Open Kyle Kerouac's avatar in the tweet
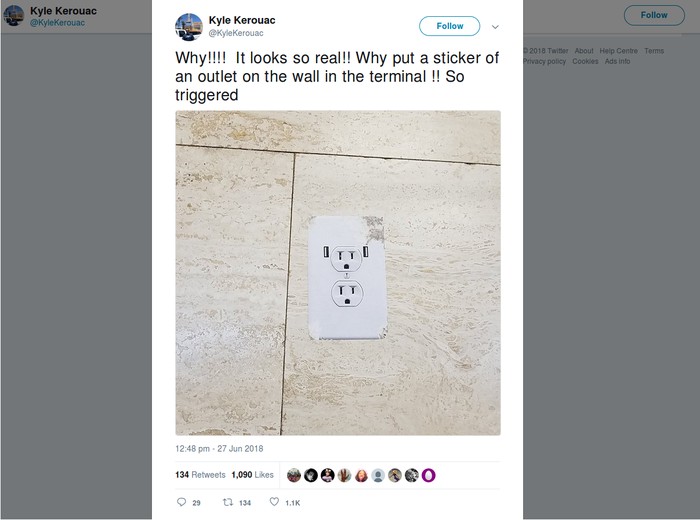The width and height of the screenshot is (700, 520). pyautogui.click(x=188, y=27)
